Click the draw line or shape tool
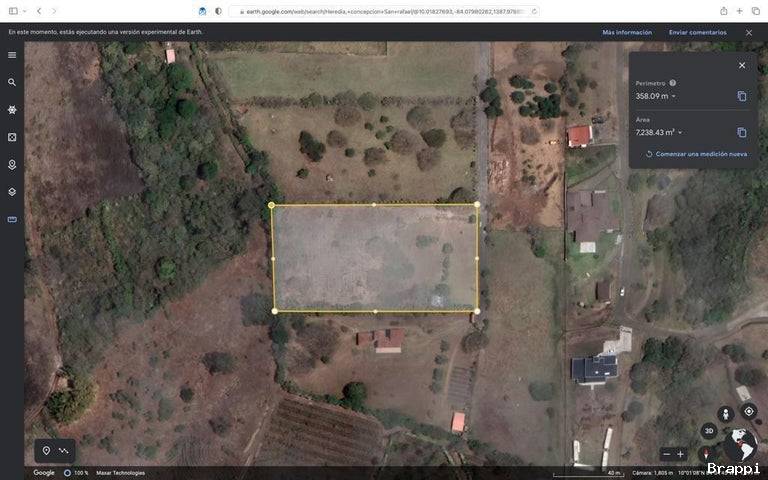The height and width of the screenshot is (480, 768). pyautogui.click(x=64, y=451)
